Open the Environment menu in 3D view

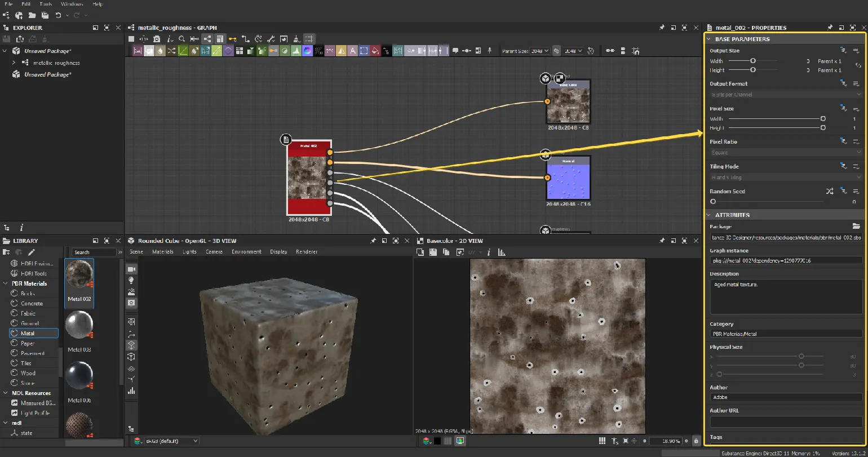coord(246,252)
